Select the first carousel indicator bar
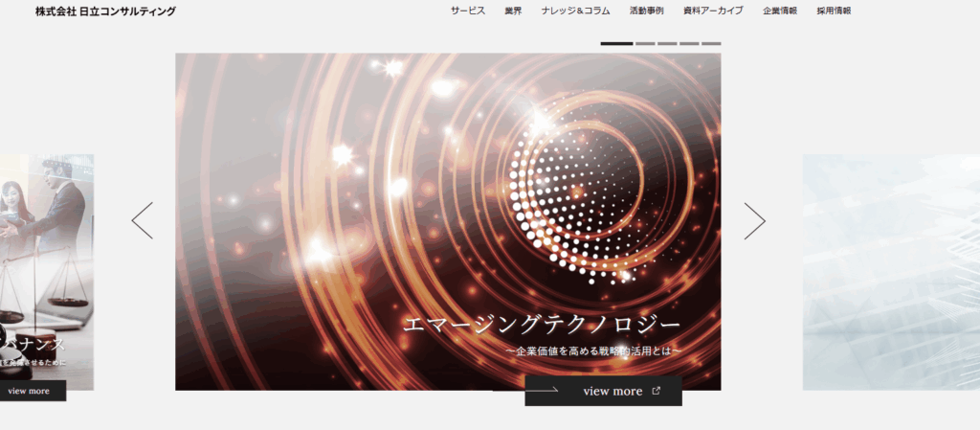The image size is (980, 430). pyautogui.click(x=617, y=44)
